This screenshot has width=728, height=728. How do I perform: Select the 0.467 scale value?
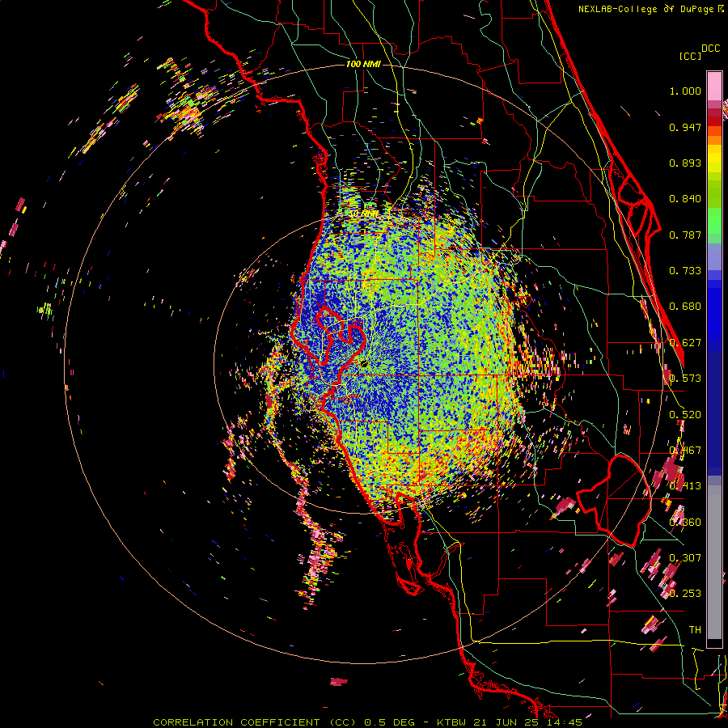point(685,451)
